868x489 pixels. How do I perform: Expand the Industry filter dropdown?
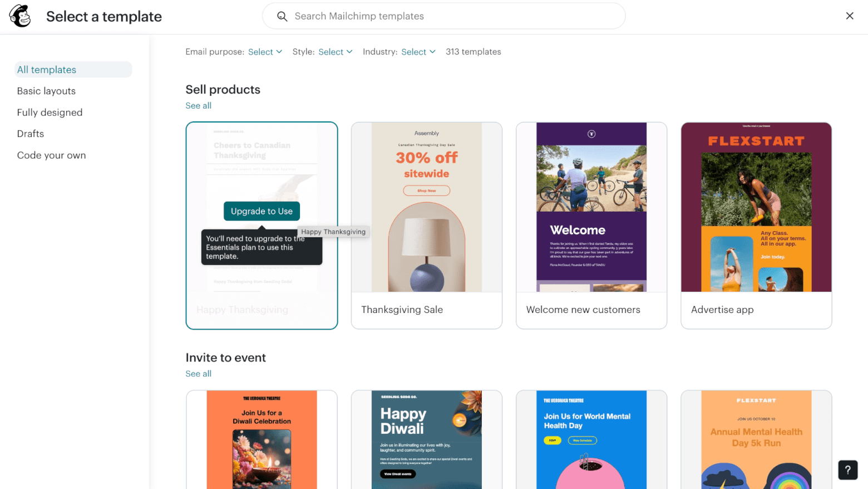[x=418, y=52]
